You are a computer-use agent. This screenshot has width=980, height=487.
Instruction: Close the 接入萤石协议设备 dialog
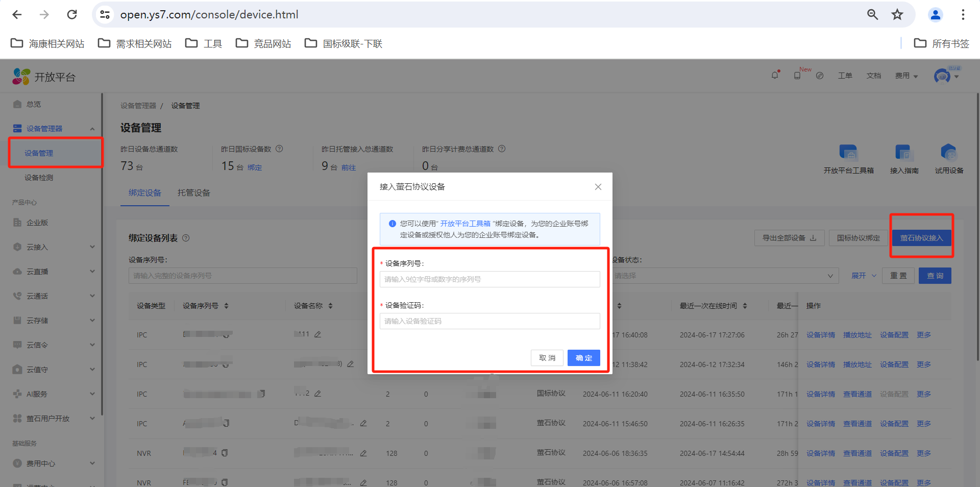click(x=598, y=187)
